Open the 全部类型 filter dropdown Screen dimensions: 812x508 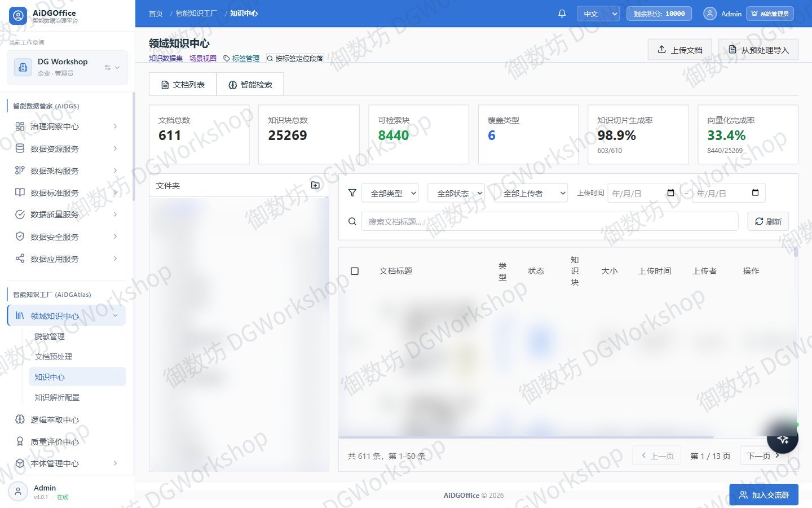click(x=390, y=193)
